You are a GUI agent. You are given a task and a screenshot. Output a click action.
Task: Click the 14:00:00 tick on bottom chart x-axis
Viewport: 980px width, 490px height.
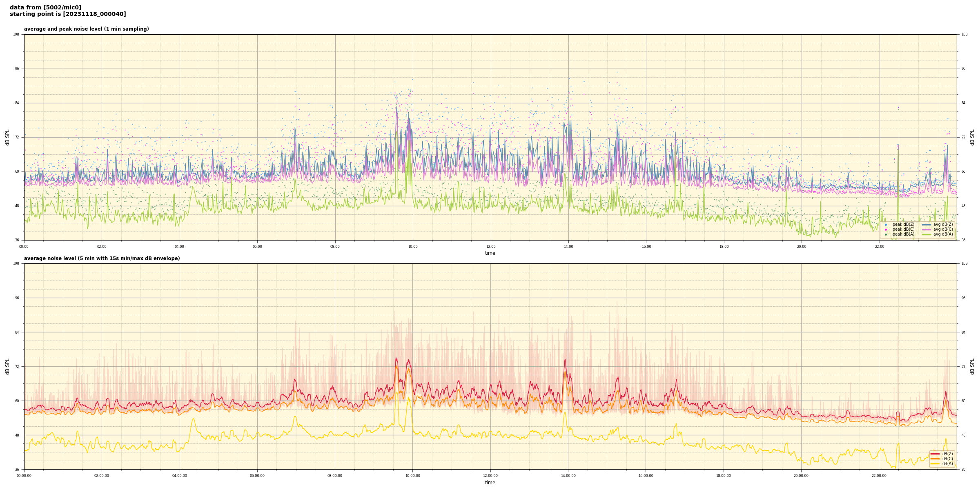[x=568, y=476]
